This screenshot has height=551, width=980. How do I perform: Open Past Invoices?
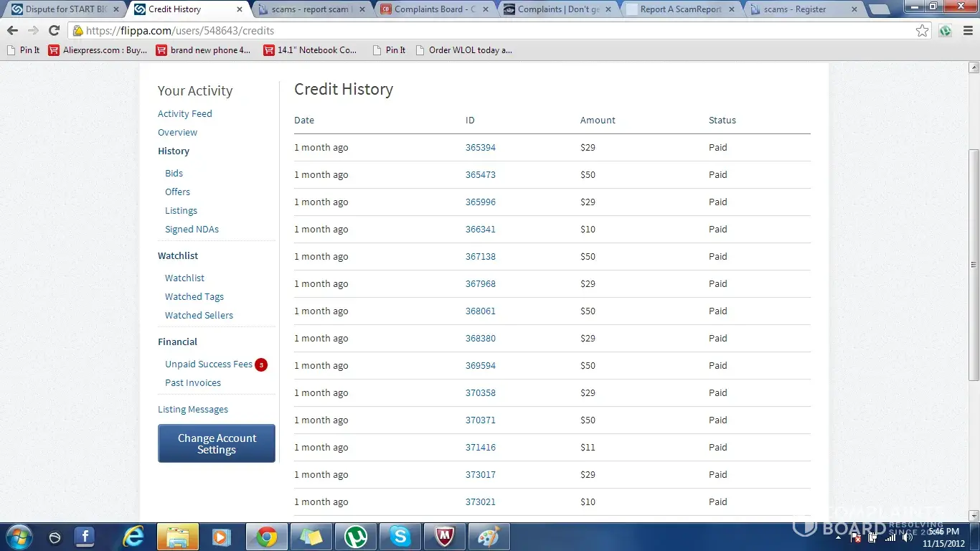point(193,383)
